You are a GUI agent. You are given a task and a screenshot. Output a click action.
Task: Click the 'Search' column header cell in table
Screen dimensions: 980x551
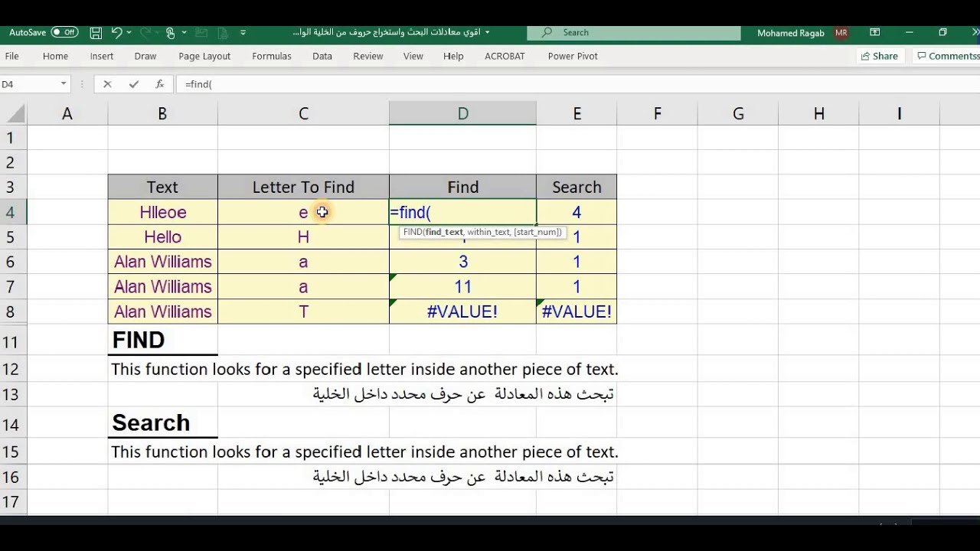pyautogui.click(x=577, y=187)
